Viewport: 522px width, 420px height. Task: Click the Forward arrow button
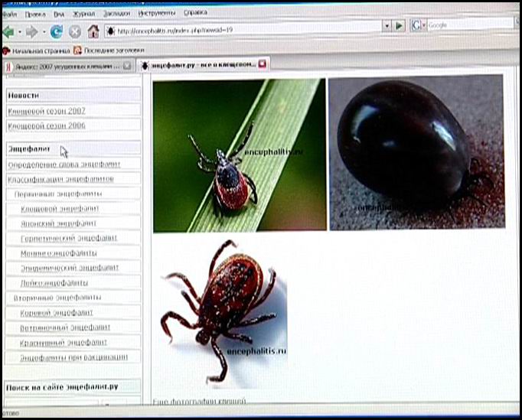(31, 32)
